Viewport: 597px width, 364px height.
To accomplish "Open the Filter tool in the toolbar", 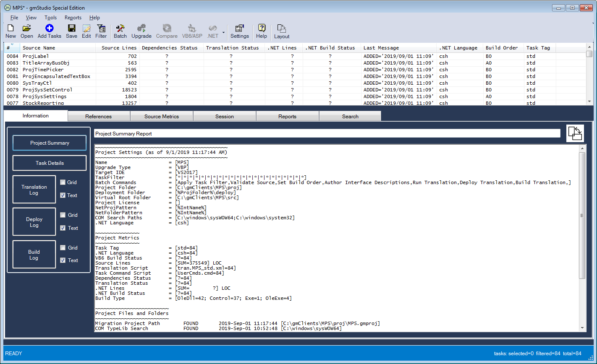I will tap(101, 29).
